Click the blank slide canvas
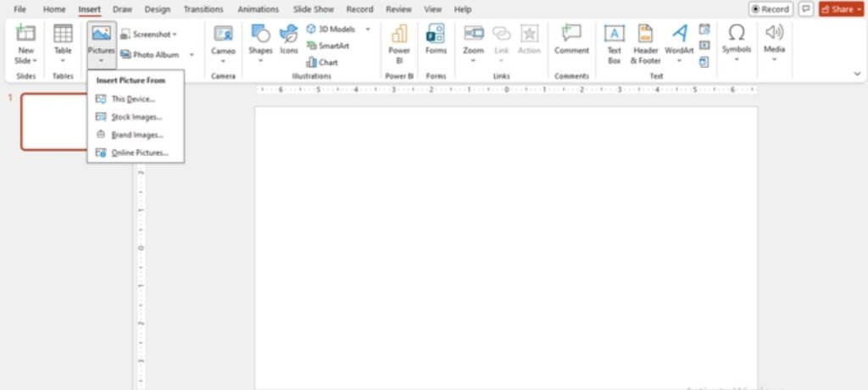868x390 pixels. pyautogui.click(x=506, y=248)
